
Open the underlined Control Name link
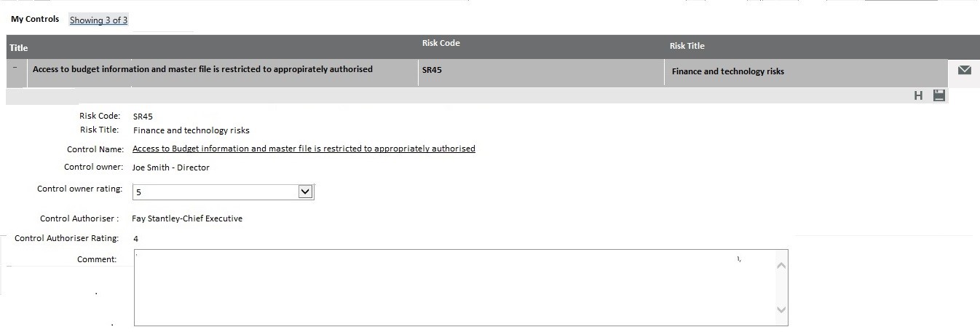pyautogui.click(x=304, y=149)
